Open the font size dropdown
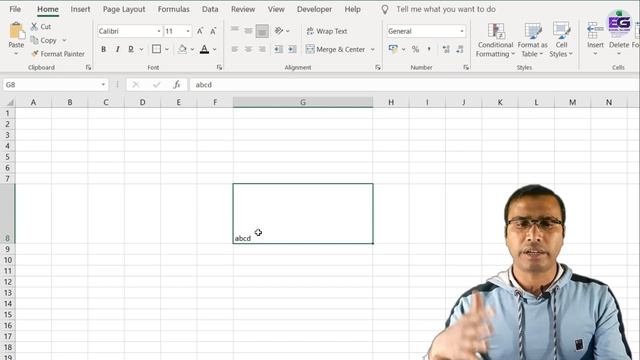Image resolution: width=640 pixels, height=360 pixels. coord(188,31)
